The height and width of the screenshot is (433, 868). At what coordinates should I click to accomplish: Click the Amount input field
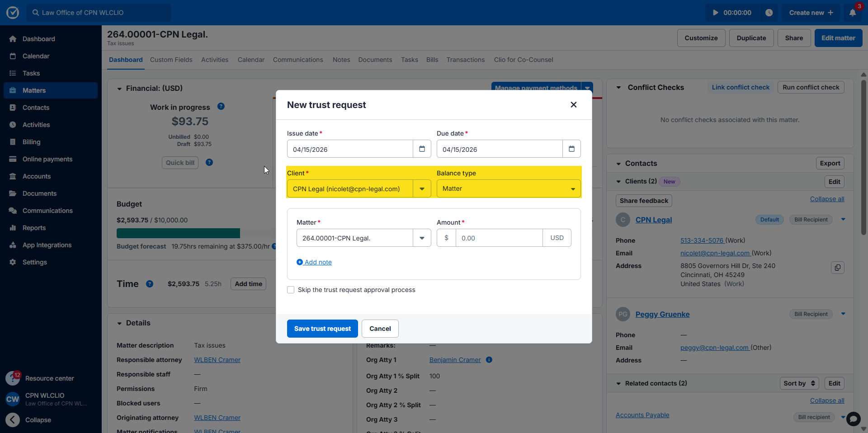499,238
